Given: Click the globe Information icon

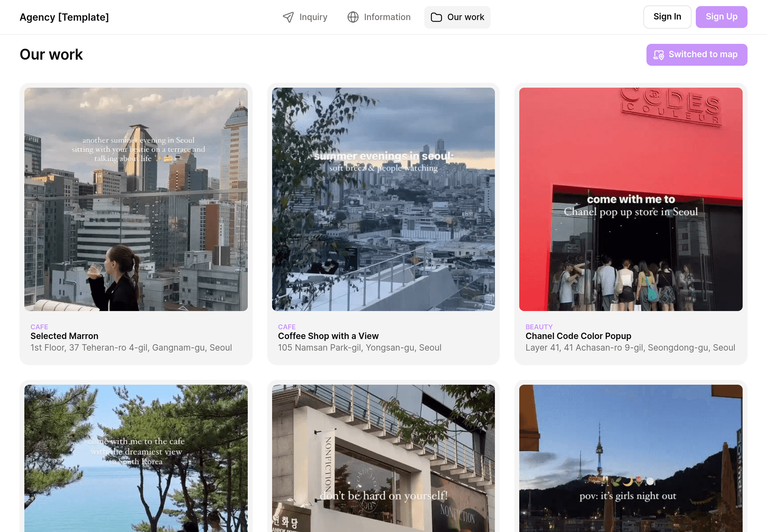Looking at the screenshot, I should click(353, 17).
